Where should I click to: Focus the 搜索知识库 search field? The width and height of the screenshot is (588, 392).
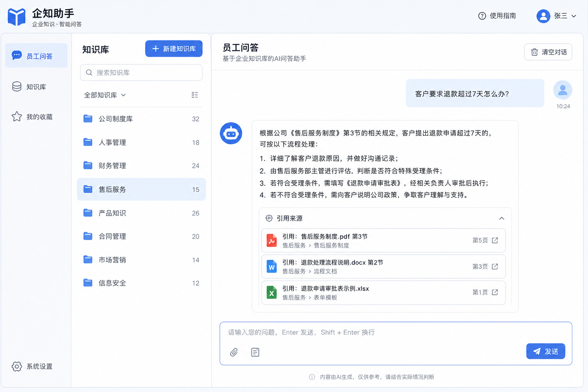point(141,72)
